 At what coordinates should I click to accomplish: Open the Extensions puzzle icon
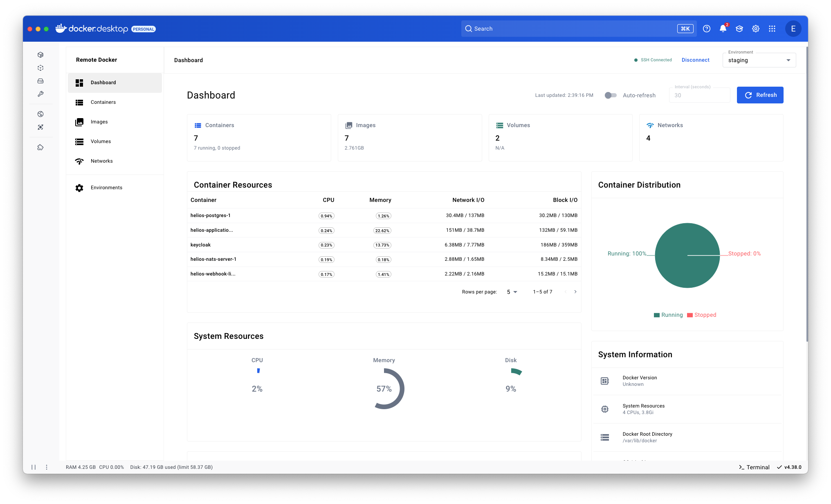(40, 148)
